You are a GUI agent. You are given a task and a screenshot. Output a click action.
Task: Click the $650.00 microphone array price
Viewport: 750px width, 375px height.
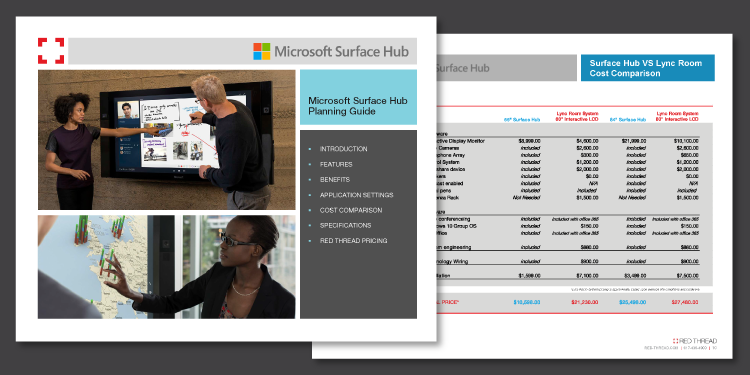[690, 155]
